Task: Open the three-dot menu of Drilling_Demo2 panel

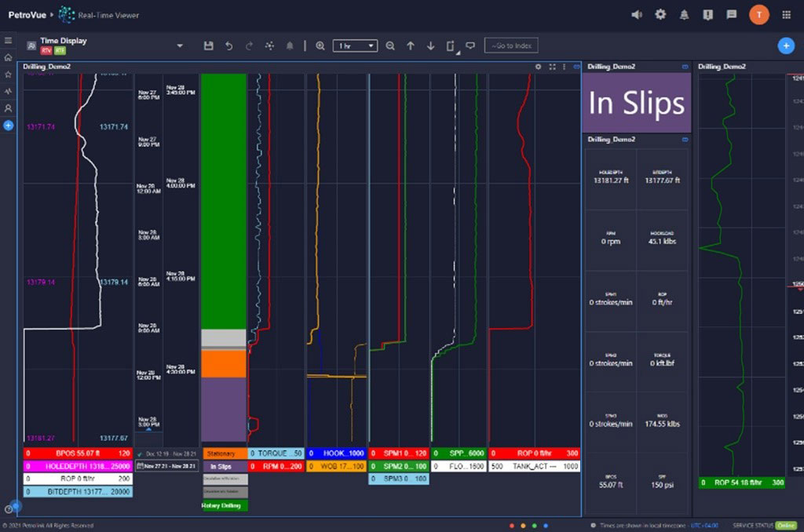Action: pyautogui.click(x=564, y=67)
